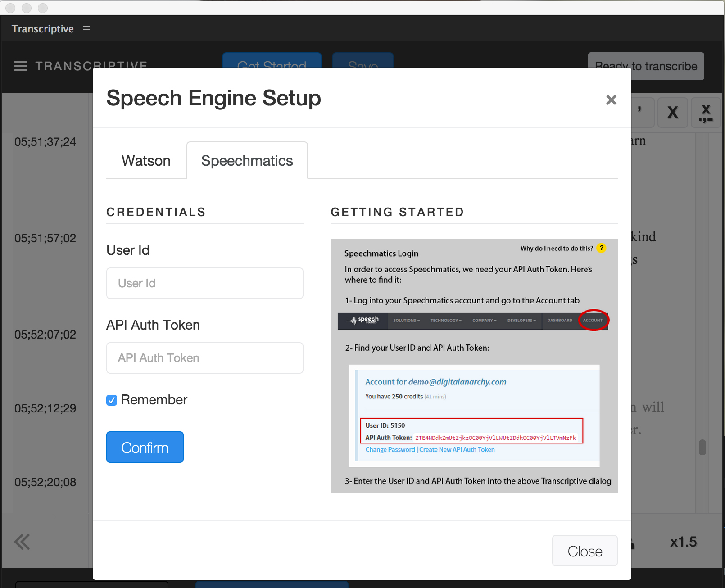Click 'User ID: 5150' text in tutorial
The height and width of the screenshot is (588, 725).
tap(385, 425)
